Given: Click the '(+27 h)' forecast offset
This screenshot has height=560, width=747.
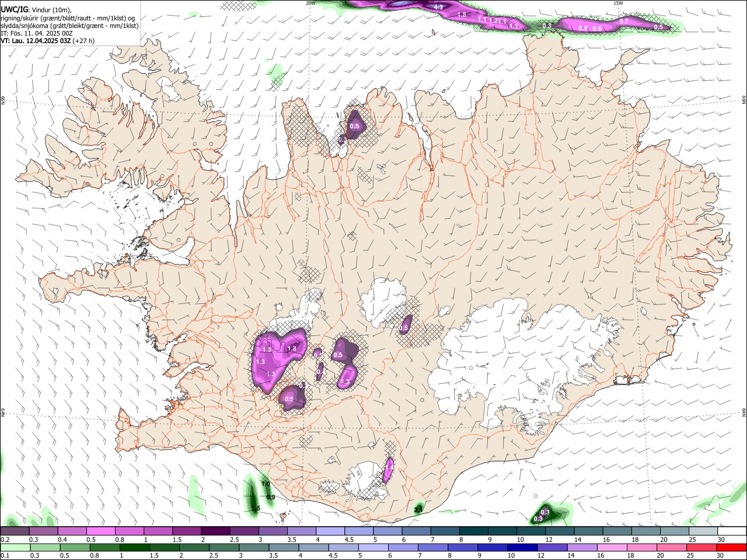Looking at the screenshot, I should coord(84,41).
